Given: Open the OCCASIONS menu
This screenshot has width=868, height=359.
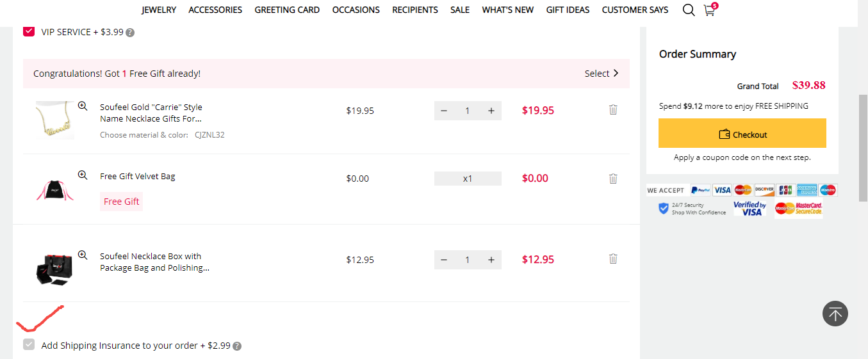Looking at the screenshot, I should click(x=356, y=10).
